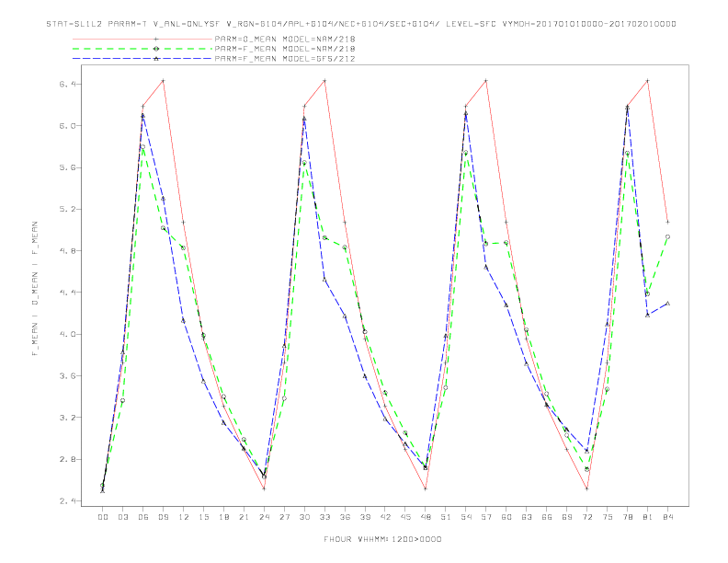Image resolution: width=728 pixels, height=563 pixels.
Task: Click x-axis hour label 06
Action: click(x=143, y=517)
